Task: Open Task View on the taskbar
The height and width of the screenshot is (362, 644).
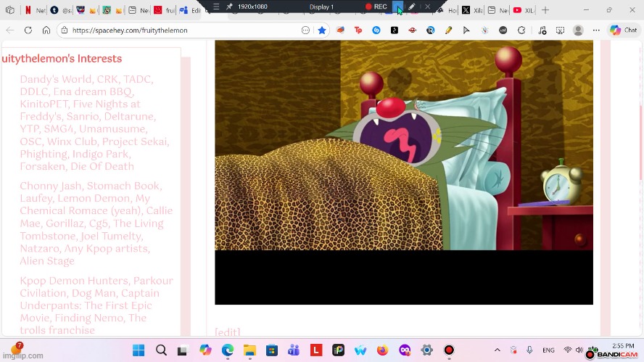Action: pos(182,350)
